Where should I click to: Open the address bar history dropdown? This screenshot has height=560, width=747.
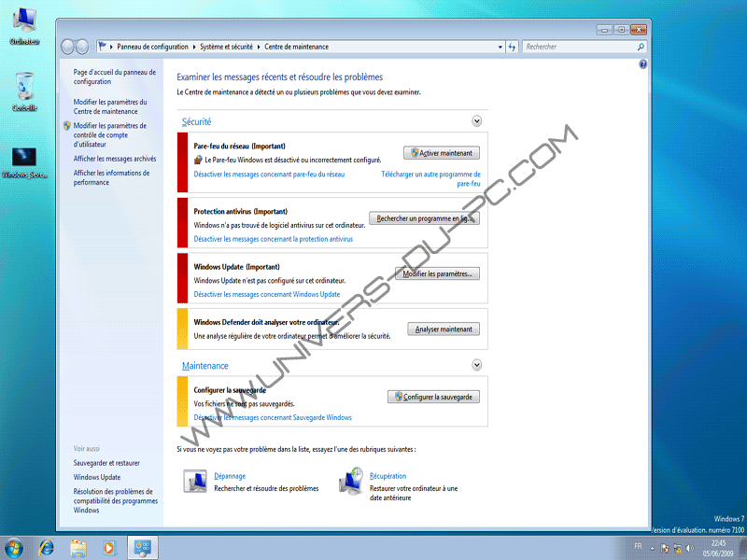coord(500,47)
